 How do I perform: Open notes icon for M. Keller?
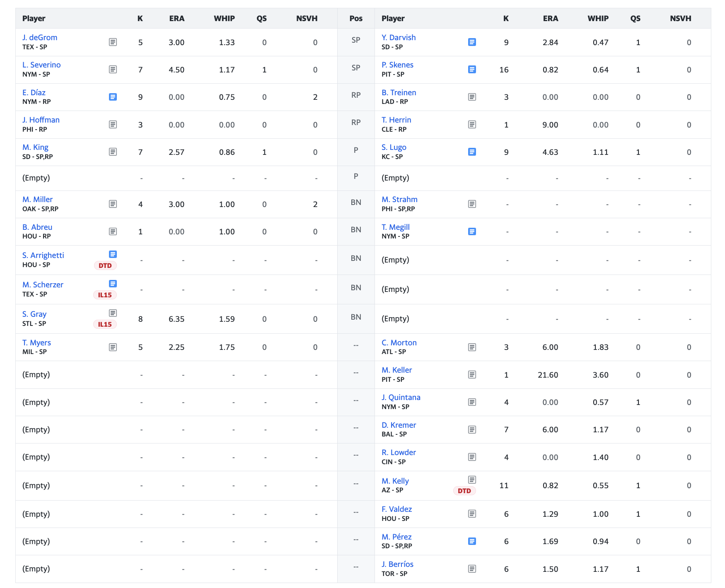tap(472, 375)
